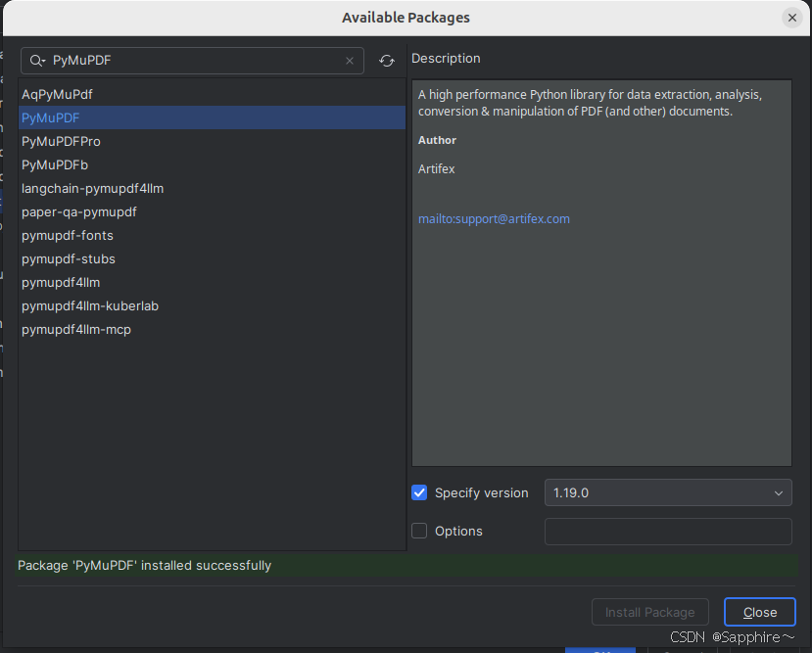Select the PyMuPDFb package
The width and height of the screenshot is (812, 653).
click(x=212, y=165)
